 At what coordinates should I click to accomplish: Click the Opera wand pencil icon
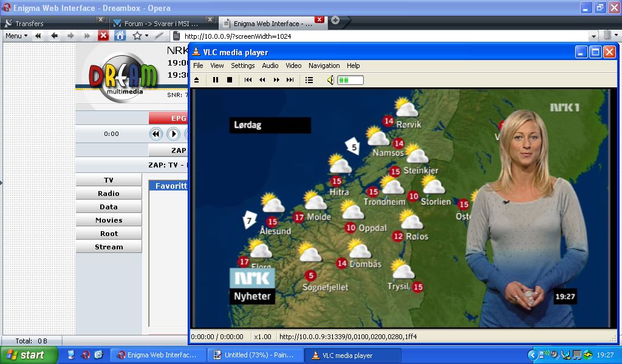159,36
